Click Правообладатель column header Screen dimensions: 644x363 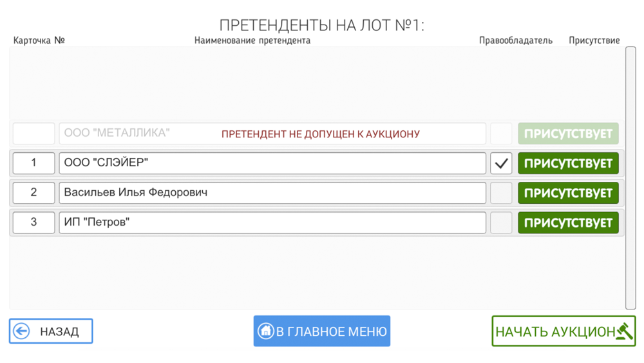515,40
